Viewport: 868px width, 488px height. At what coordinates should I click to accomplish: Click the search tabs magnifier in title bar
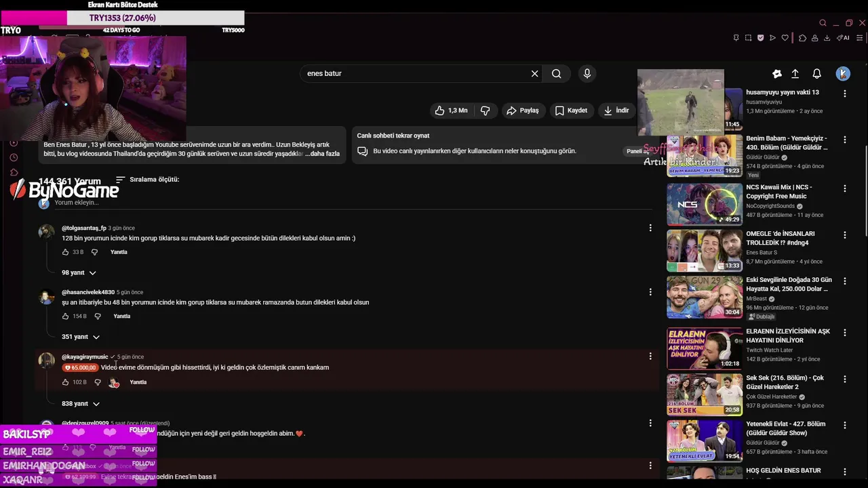point(823,23)
